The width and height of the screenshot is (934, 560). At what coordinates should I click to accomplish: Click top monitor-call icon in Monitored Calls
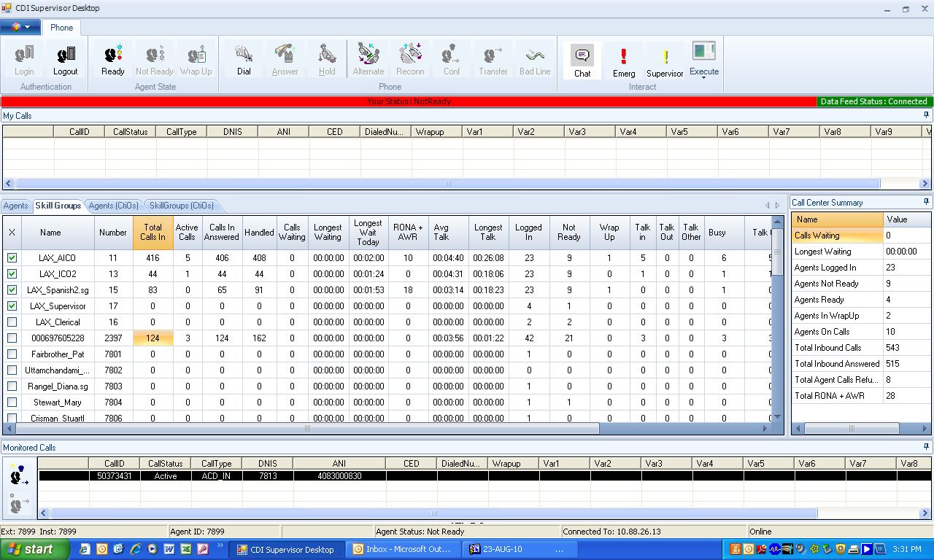19,475
